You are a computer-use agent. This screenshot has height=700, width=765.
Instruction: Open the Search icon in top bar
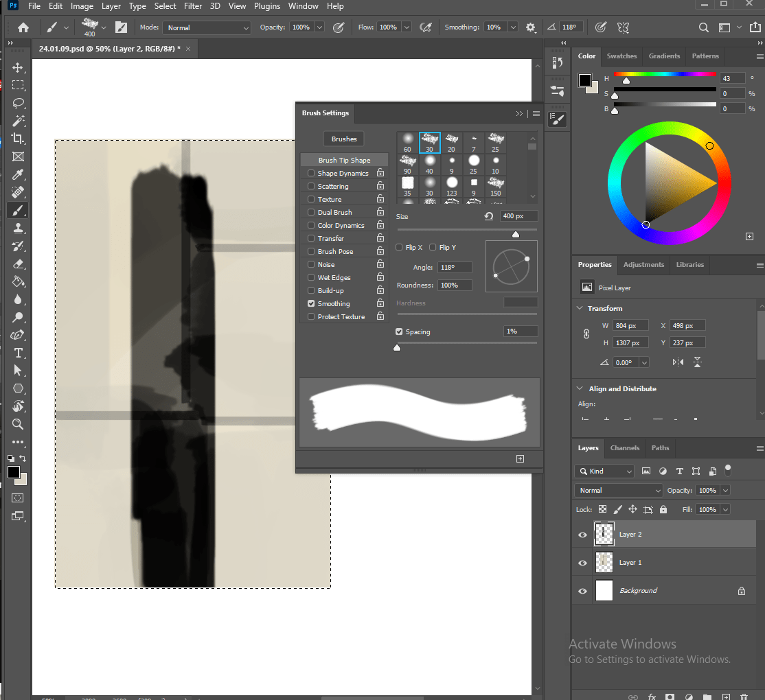tap(703, 27)
